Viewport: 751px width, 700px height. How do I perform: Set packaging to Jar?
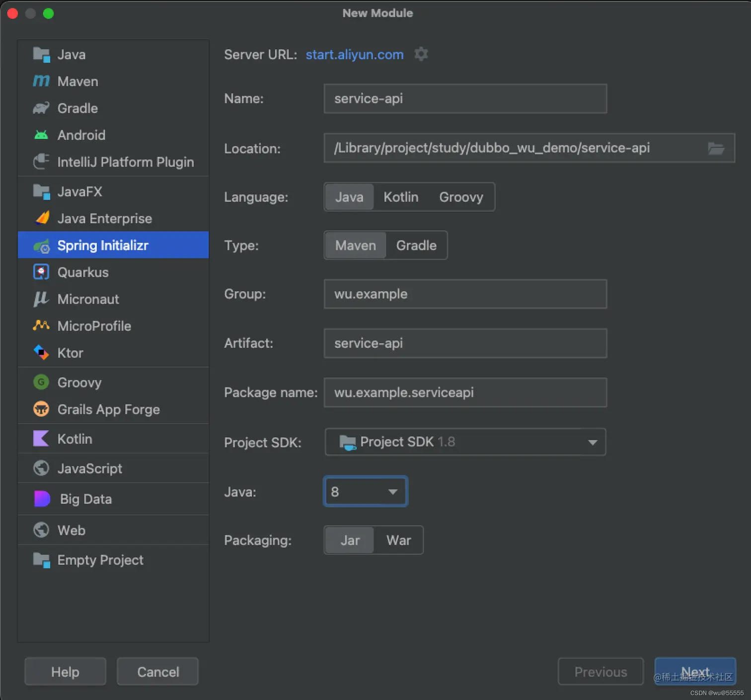click(350, 540)
